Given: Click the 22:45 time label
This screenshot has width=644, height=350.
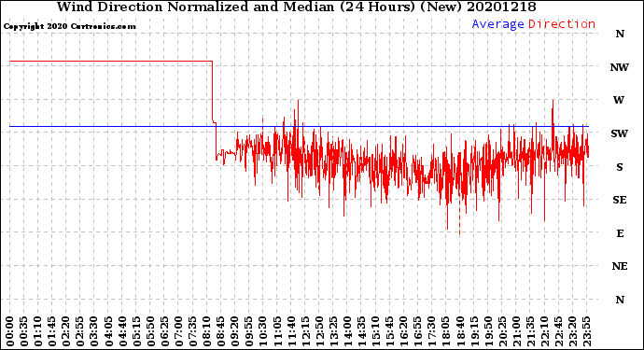Looking at the screenshot, I should (558, 332).
